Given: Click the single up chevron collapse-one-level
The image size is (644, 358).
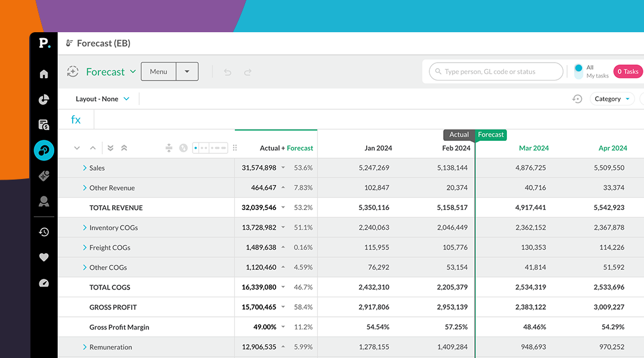Looking at the screenshot, I should point(93,148).
